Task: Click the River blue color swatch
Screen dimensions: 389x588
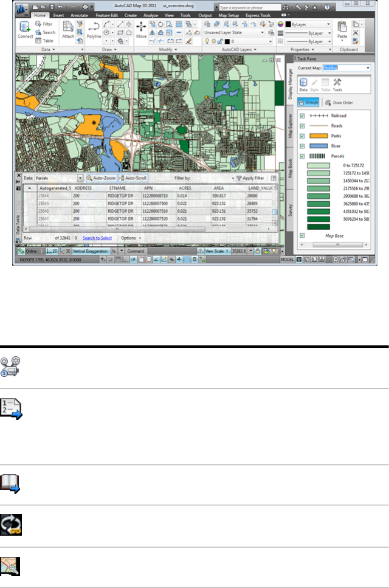Action: click(x=319, y=147)
